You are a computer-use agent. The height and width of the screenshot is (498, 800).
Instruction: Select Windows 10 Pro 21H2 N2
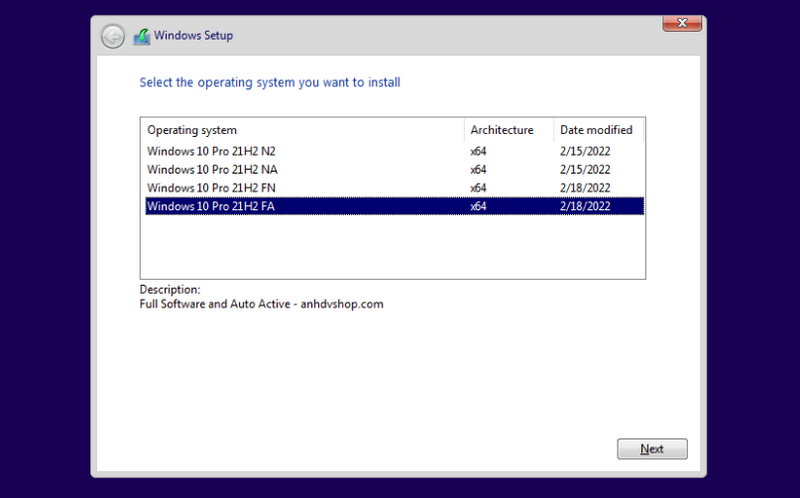pyautogui.click(x=394, y=151)
